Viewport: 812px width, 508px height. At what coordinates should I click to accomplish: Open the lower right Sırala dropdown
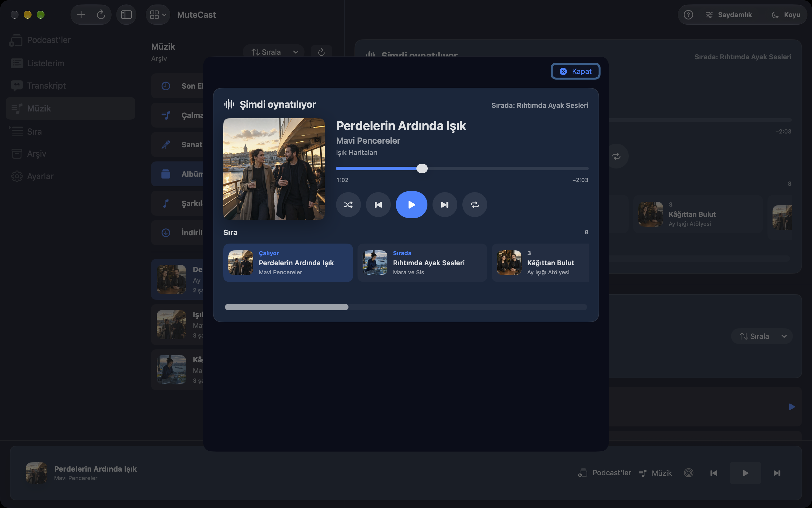762,336
